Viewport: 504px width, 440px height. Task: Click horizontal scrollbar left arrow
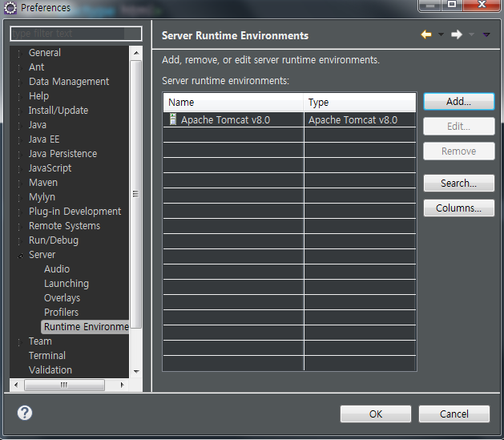click(x=16, y=385)
